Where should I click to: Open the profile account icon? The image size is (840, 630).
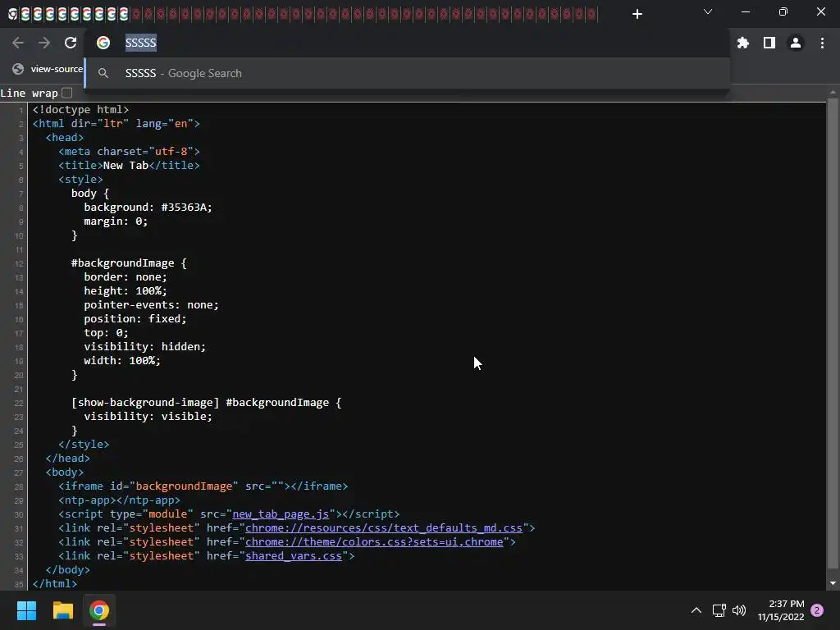[796, 43]
